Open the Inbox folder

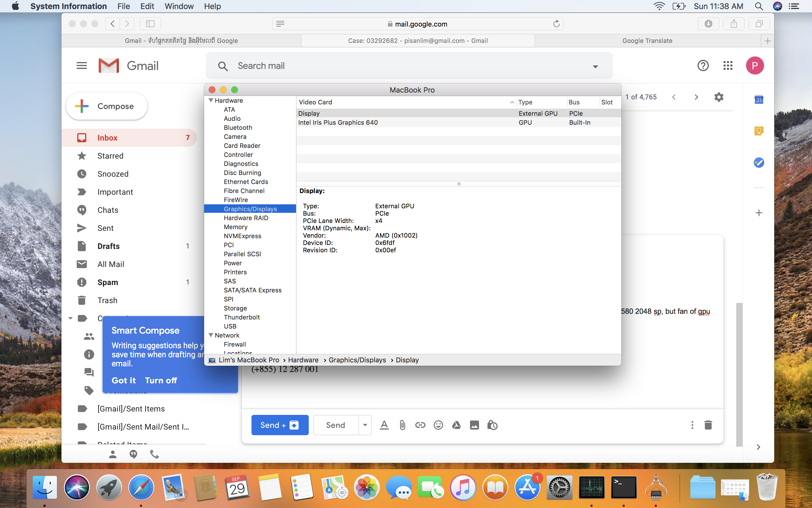(x=129, y=138)
